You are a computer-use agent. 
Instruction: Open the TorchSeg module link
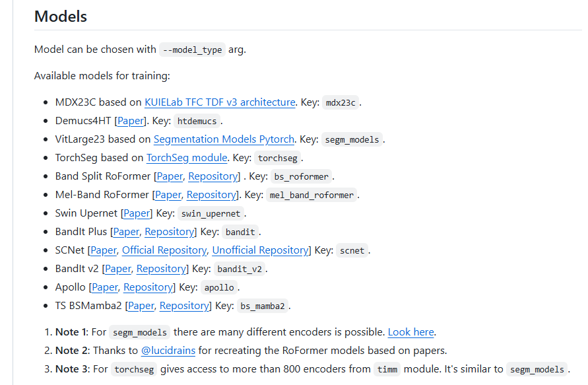coord(187,158)
